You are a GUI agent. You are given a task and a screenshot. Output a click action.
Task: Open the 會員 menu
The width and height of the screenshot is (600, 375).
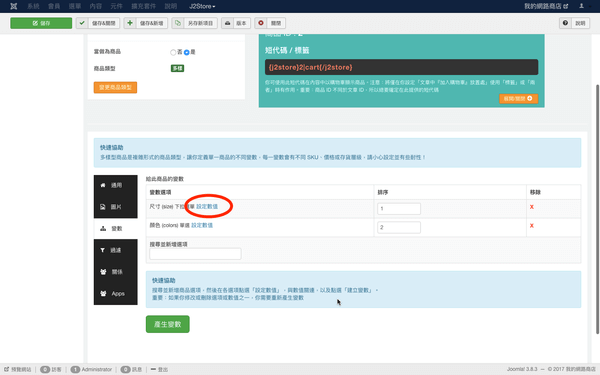tap(54, 6)
